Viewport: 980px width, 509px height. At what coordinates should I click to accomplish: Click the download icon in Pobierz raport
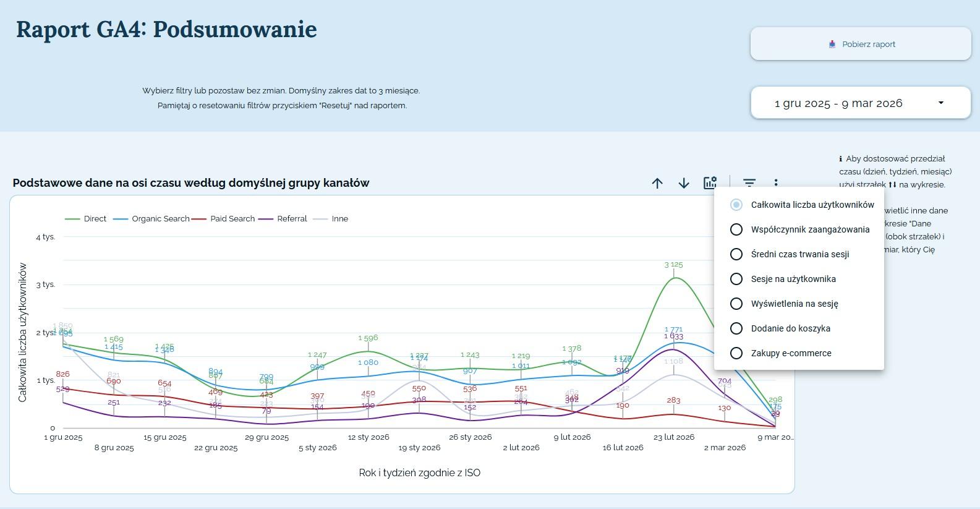(832, 45)
